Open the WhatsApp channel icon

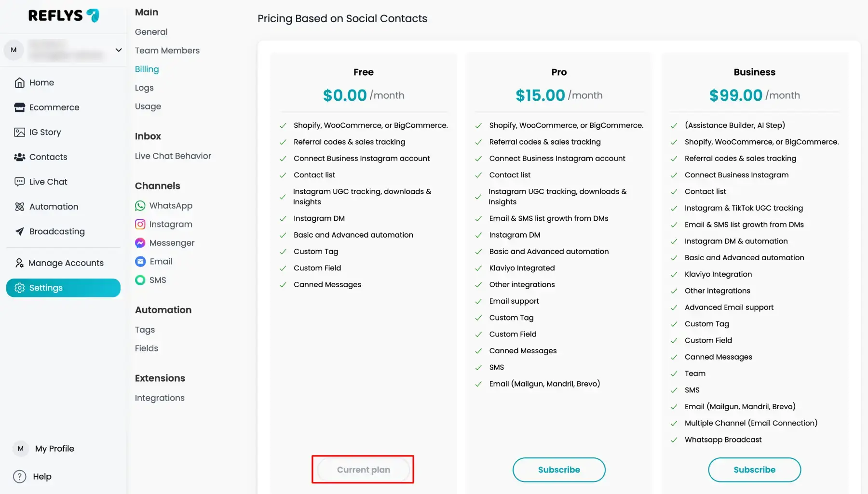(x=140, y=206)
